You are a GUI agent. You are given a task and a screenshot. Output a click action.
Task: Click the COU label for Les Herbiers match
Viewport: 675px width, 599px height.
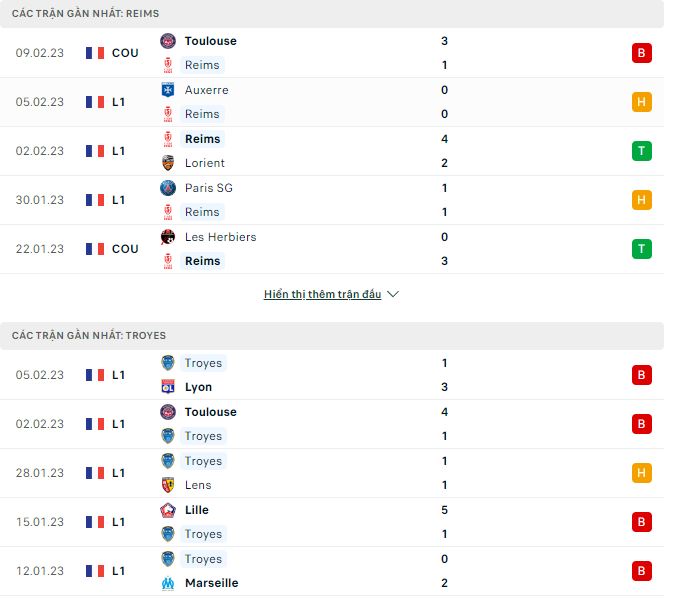pyautogui.click(x=125, y=249)
